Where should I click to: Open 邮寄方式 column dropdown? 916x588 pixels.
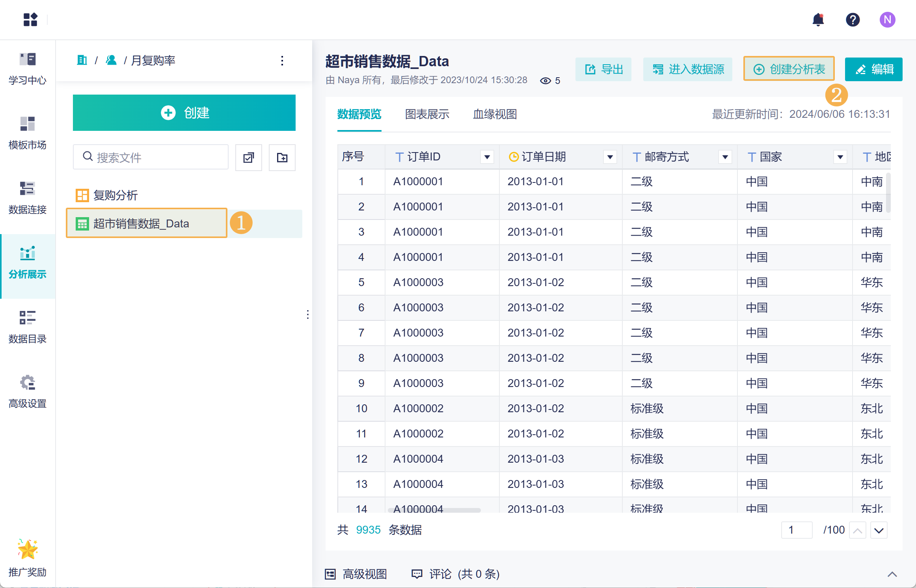click(725, 157)
